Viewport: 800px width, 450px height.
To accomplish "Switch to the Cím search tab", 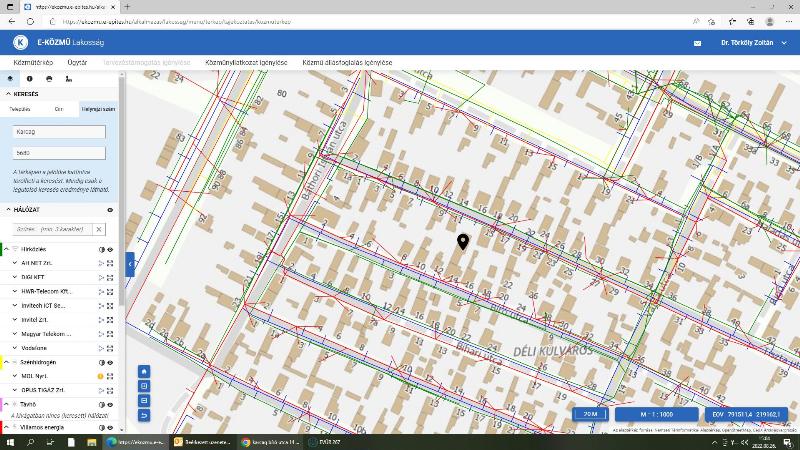I will 59,109.
